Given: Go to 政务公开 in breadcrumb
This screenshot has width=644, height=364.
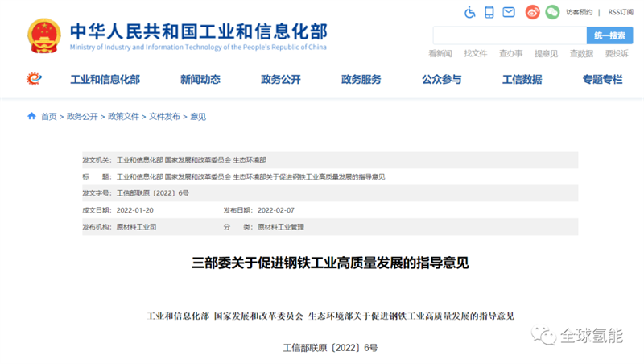Looking at the screenshot, I should pyautogui.click(x=82, y=117).
